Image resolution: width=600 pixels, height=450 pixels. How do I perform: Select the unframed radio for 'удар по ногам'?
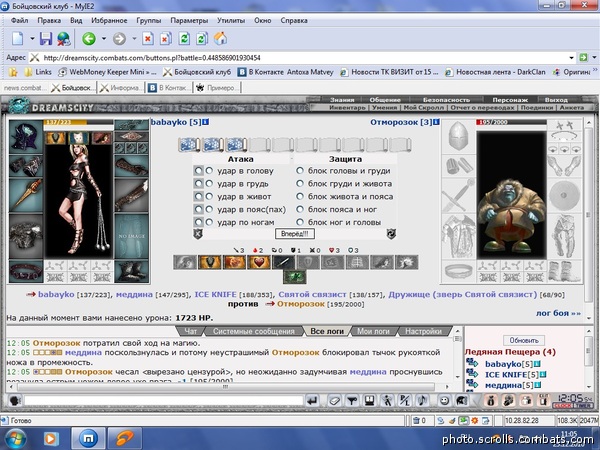[209, 222]
